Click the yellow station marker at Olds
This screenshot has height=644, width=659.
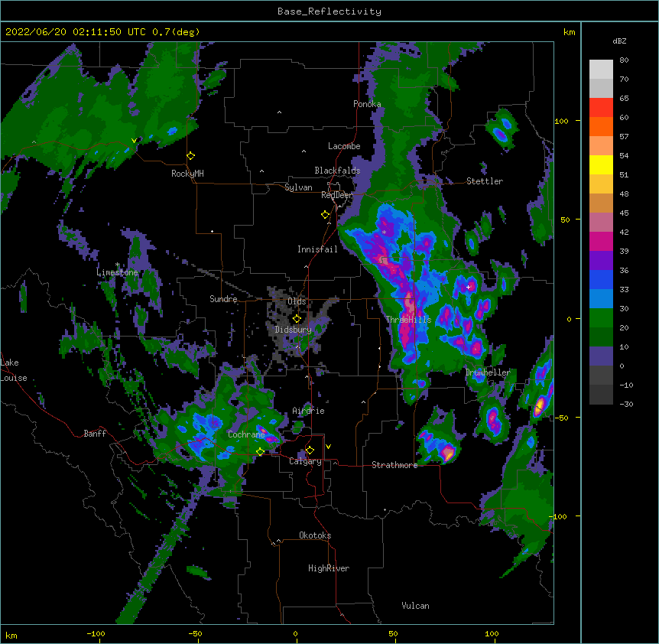pos(297,319)
